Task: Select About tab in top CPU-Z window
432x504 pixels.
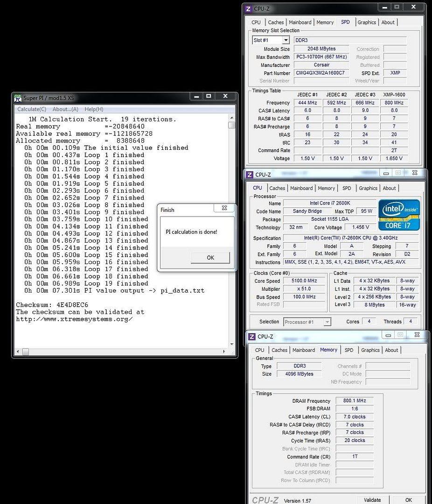Action: click(x=388, y=22)
